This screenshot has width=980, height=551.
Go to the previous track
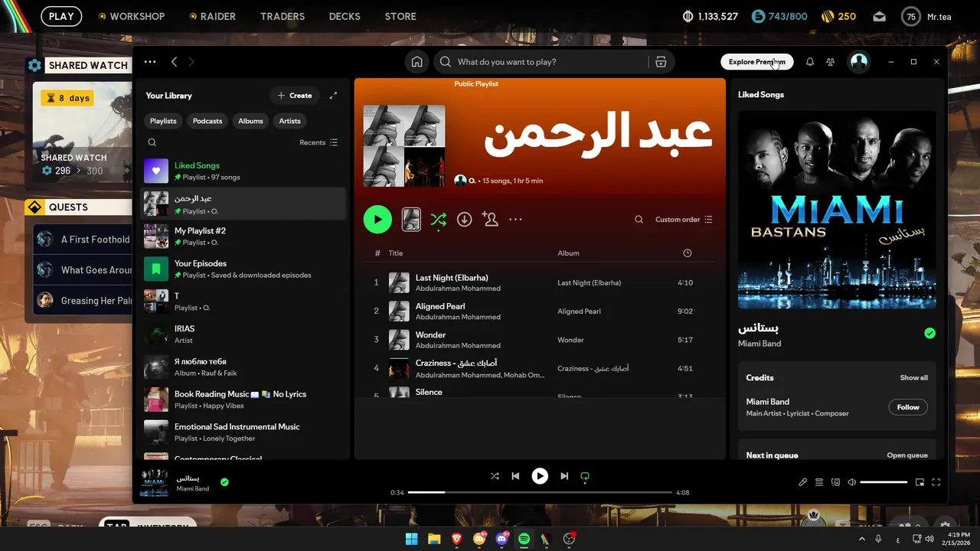[x=515, y=476]
